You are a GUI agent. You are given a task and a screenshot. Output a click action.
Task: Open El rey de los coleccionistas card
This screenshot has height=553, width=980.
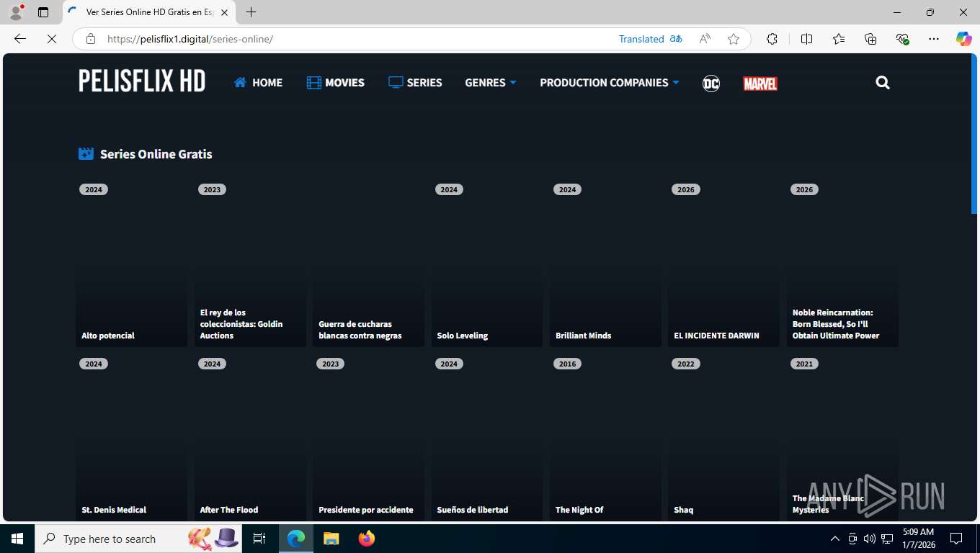tap(250, 263)
